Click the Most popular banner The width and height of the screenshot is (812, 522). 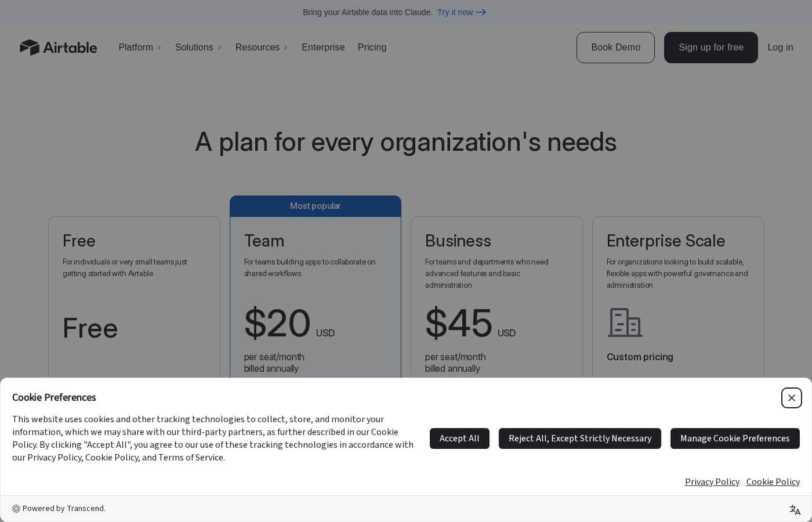click(x=316, y=206)
